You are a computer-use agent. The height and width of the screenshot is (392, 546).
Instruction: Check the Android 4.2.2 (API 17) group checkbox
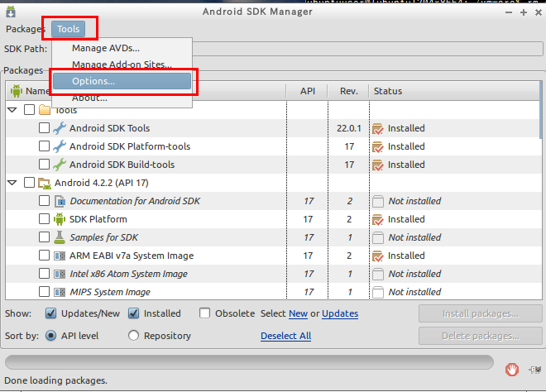[29, 183]
